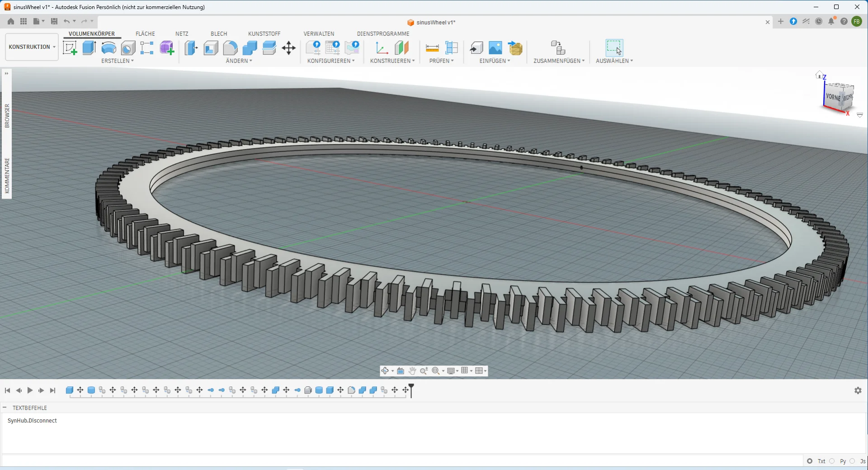
Task: Switch to the Dienstprogramme tab
Action: click(383, 33)
